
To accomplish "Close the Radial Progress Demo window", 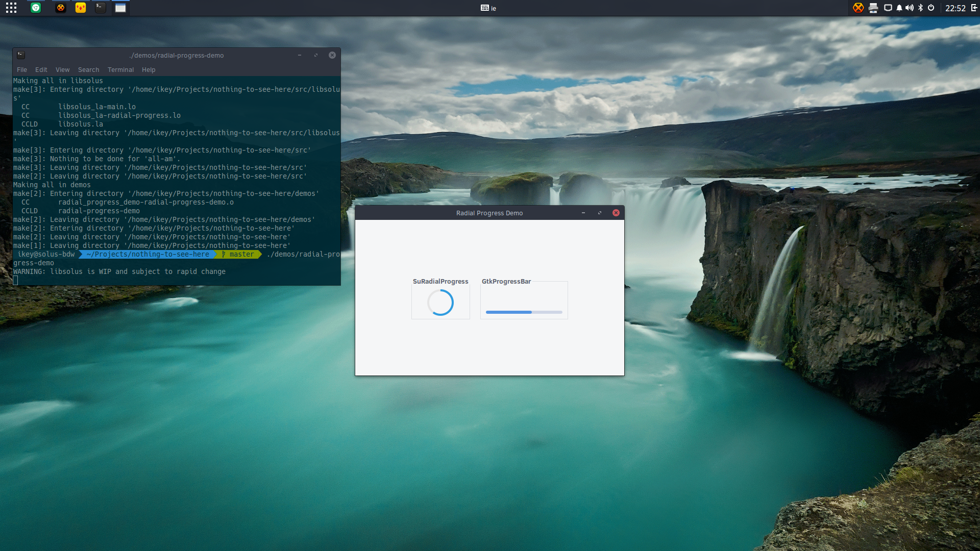I will click(x=616, y=213).
